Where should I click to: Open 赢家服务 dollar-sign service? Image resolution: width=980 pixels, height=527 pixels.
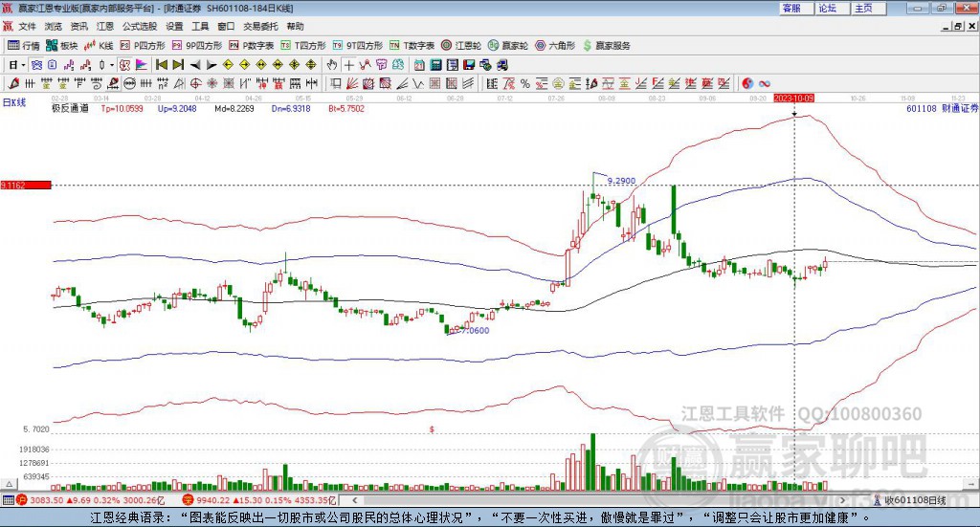tap(606, 46)
